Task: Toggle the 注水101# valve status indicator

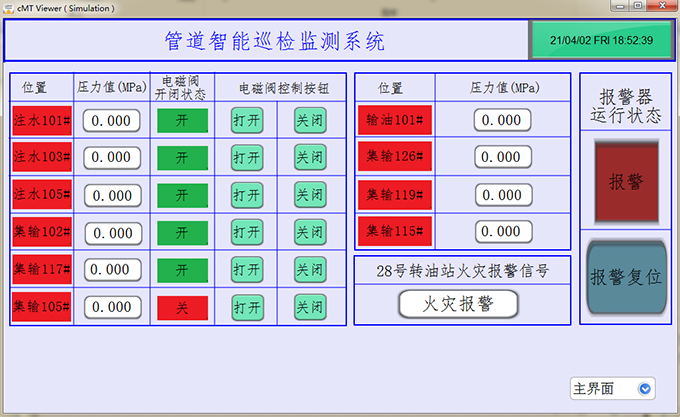Action: click(x=182, y=120)
